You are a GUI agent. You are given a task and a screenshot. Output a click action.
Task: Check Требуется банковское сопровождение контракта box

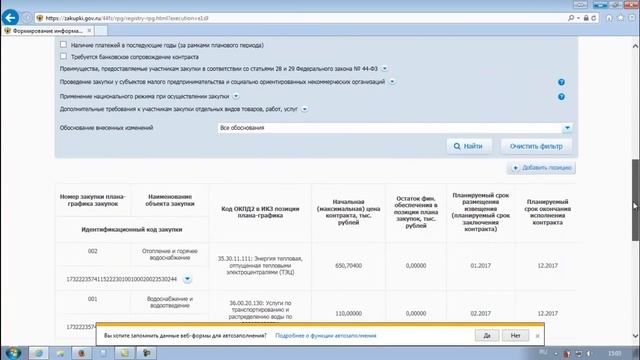[63, 56]
